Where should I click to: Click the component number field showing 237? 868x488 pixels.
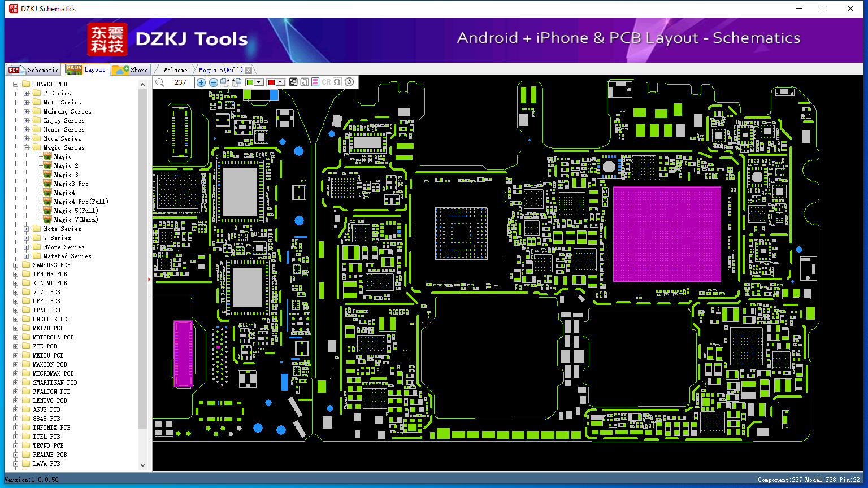pyautogui.click(x=181, y=82)
